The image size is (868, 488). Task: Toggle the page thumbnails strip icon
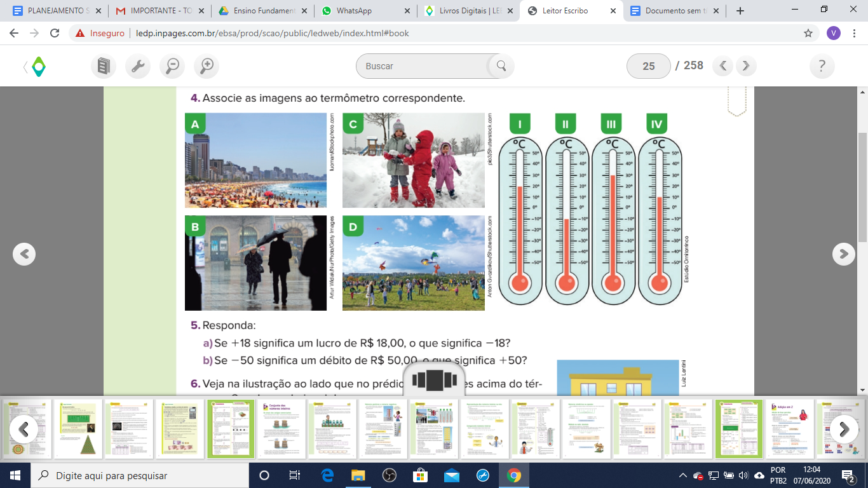(x=433, y=380)
